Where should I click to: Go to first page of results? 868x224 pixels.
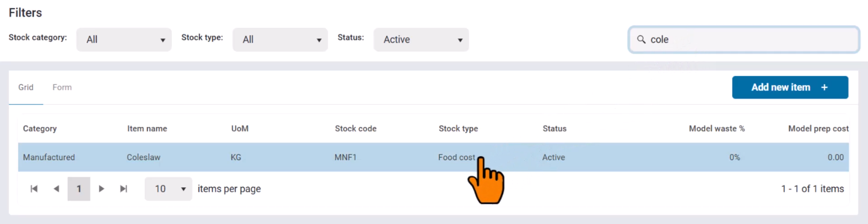click(x=34, y=189)
